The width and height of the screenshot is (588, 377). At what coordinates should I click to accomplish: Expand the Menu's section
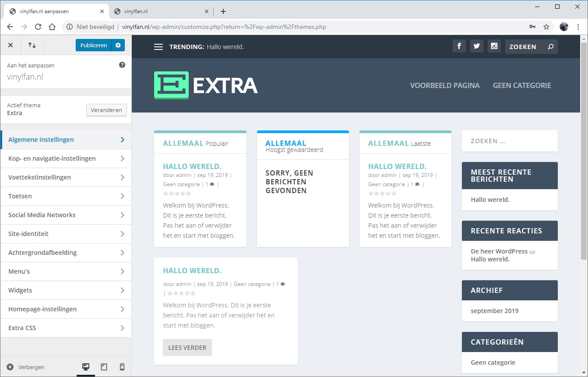tap(66, 271)
